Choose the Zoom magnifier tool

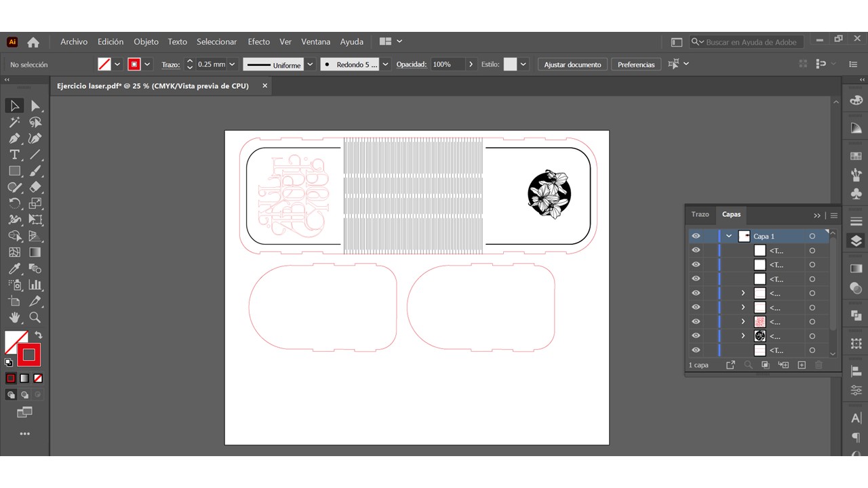pos(35,317)
